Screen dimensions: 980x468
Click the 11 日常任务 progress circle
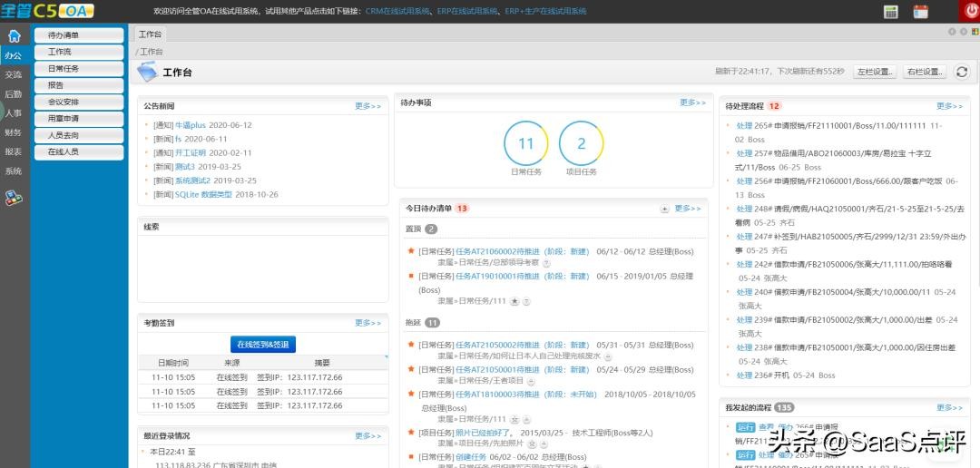526,143
